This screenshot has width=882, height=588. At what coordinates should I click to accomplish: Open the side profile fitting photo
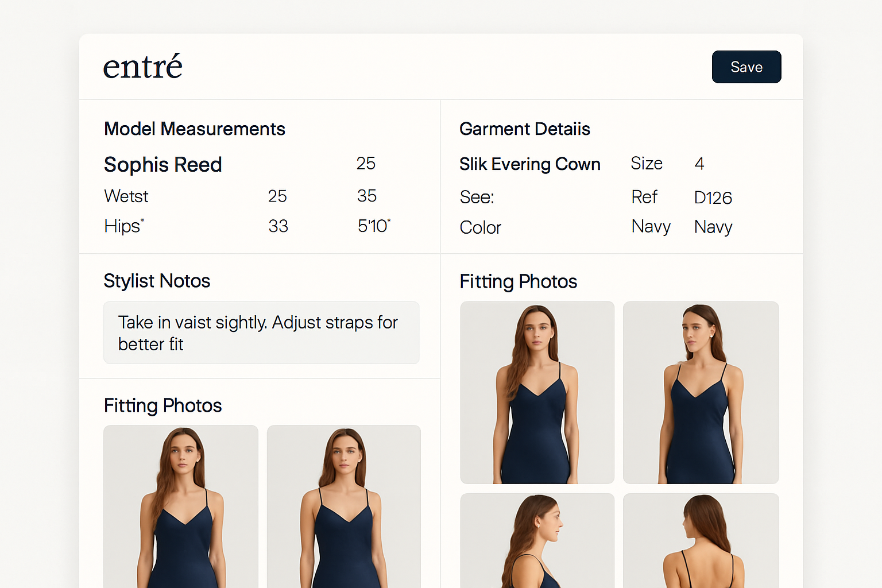pos(537,540)
